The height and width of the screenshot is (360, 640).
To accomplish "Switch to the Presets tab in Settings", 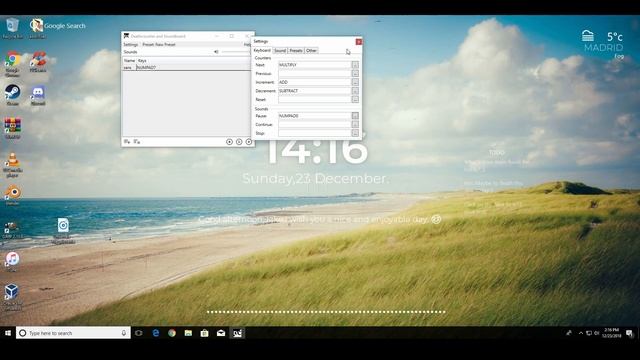I will click(296, 51).
